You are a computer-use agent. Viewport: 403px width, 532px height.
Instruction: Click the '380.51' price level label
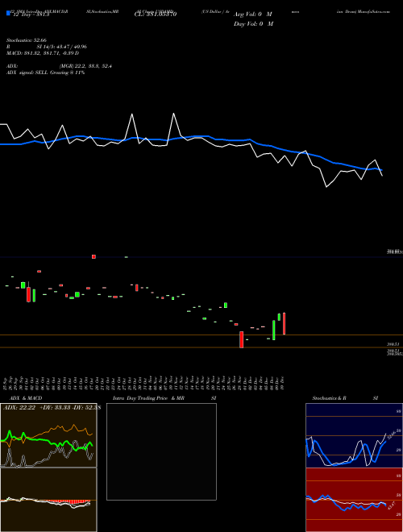[x=394, y=344]
